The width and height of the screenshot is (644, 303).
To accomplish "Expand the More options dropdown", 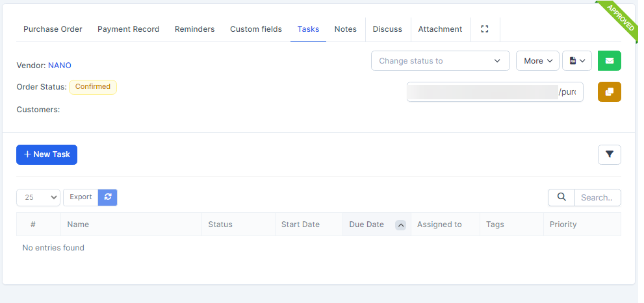I will click(537, 61).
